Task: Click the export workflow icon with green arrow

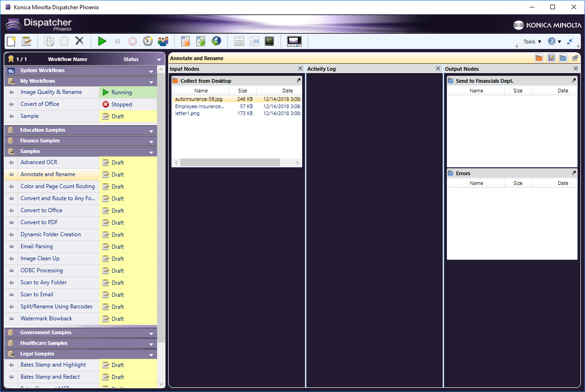Action: tap(201, 41)
